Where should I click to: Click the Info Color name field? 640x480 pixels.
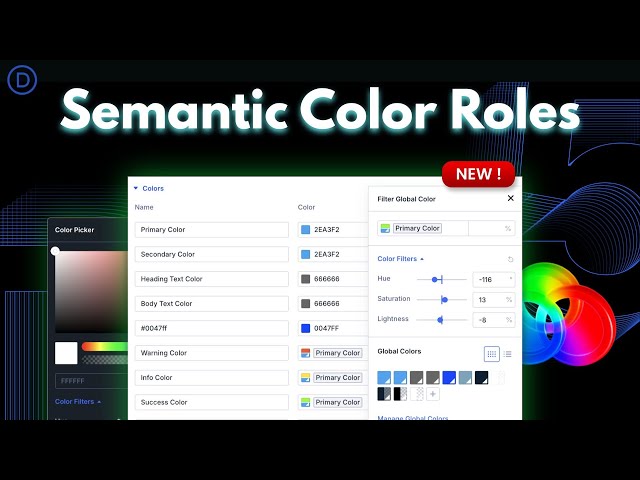pos(211,378)
